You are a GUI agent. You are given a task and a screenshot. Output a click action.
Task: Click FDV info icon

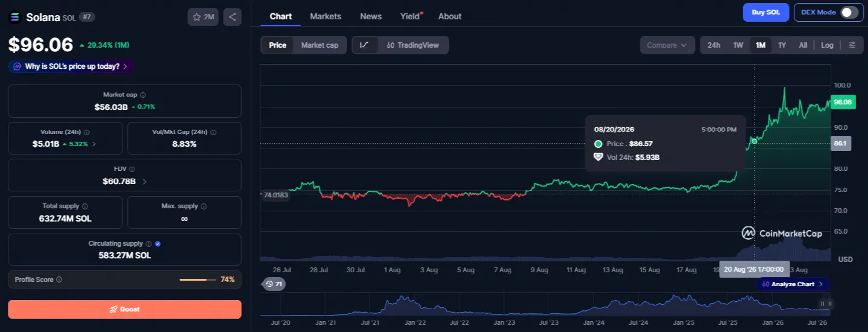132,169
